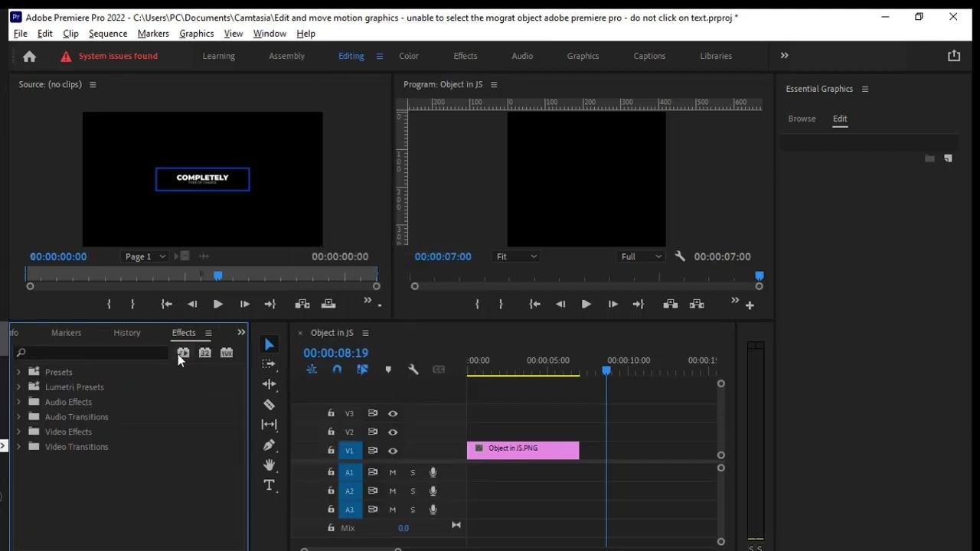Click the Export share icon
This screenshot has width=980, height=551.
pyautogui.click(x=953, y=55)
